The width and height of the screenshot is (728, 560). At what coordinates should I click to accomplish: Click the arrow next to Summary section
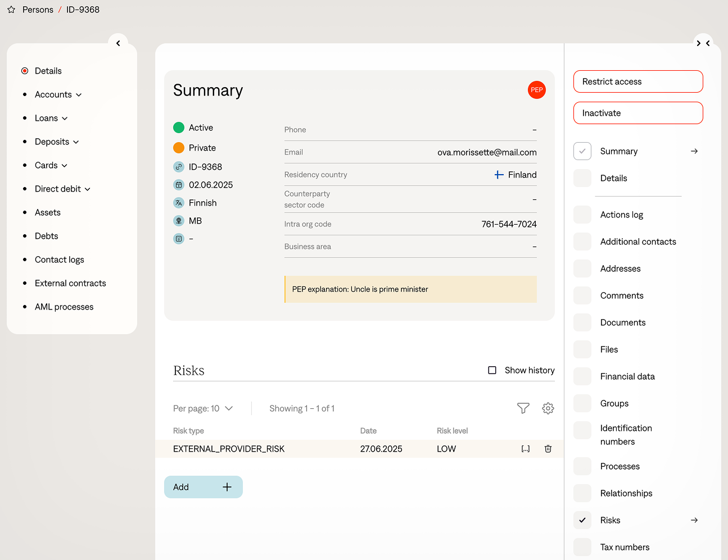pyautogui.click(x=694, y=151)
